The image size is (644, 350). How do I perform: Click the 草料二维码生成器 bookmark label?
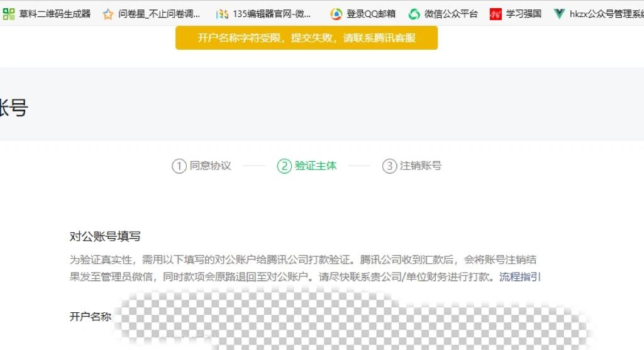click(55, 14)
